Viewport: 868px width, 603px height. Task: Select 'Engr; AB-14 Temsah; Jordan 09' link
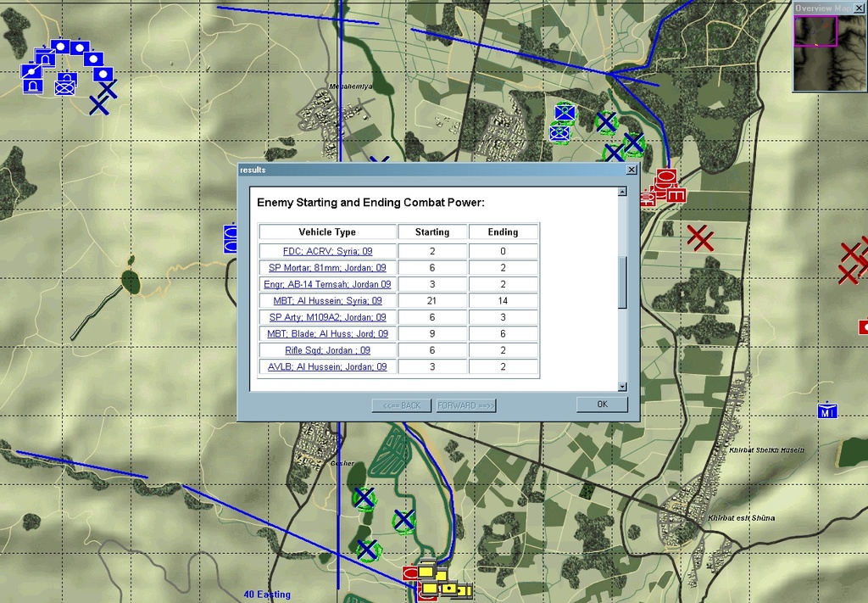click(x=327, y=284)
